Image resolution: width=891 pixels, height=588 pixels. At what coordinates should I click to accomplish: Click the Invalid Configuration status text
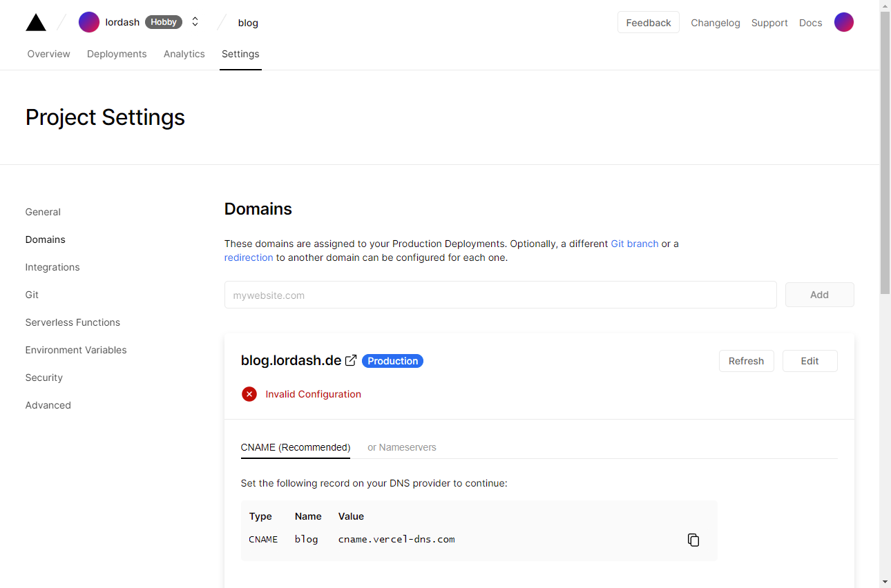(314, 394)
